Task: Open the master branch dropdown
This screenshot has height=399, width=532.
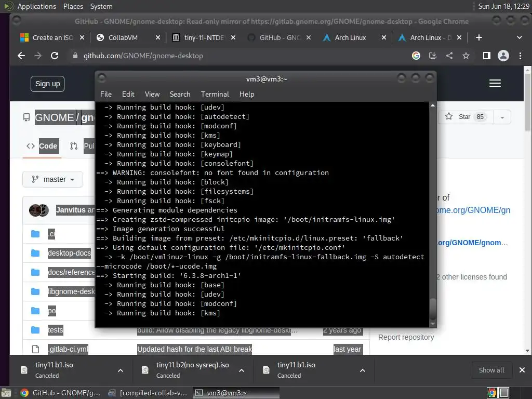Action: click(x=52, y=179)
